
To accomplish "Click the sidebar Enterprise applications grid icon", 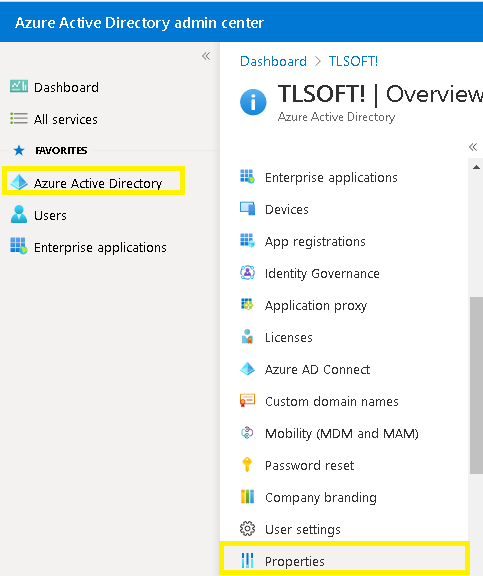I will [19, 246].
